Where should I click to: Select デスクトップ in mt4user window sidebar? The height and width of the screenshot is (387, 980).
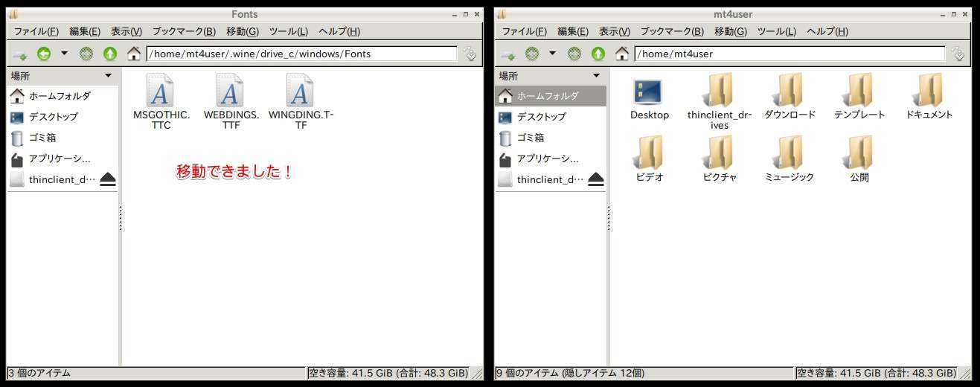(551, 117)
